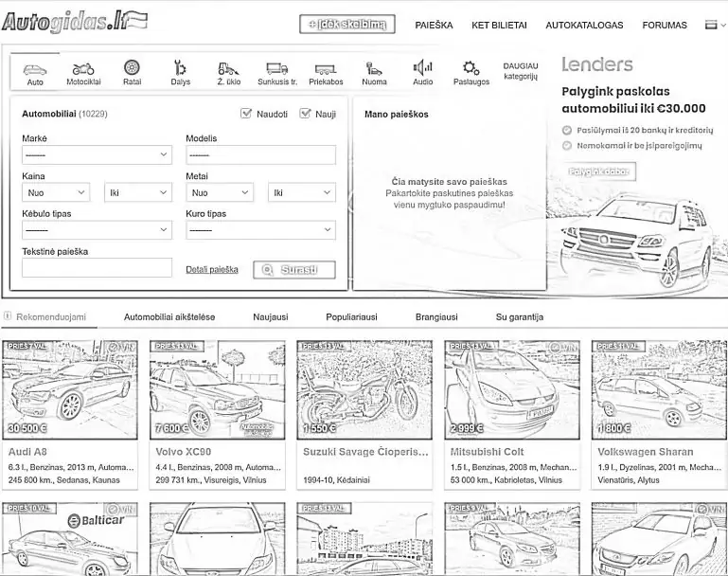Open the Priekabos trailer category
Image resolution: width=728 pixels, height=576 pixels.
326,70
